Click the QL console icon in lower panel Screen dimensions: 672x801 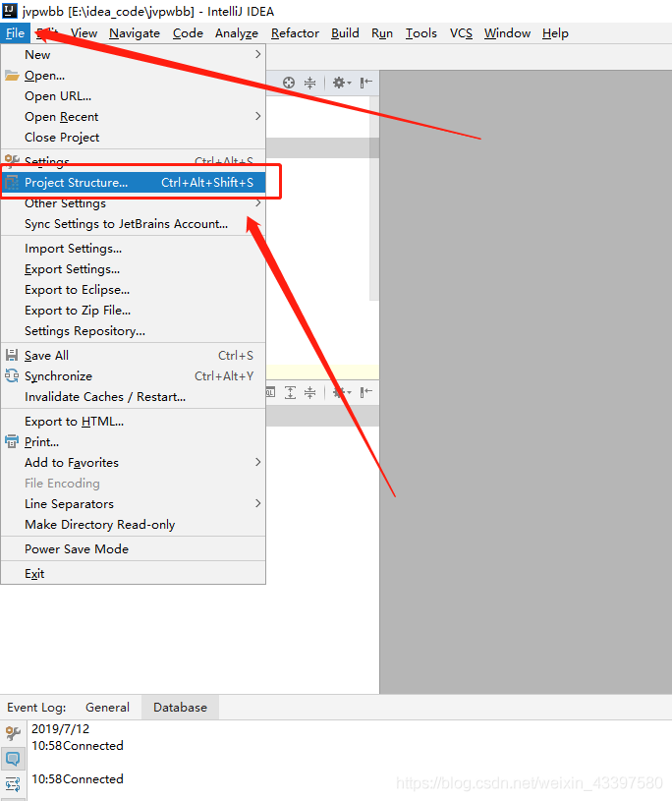270,392
